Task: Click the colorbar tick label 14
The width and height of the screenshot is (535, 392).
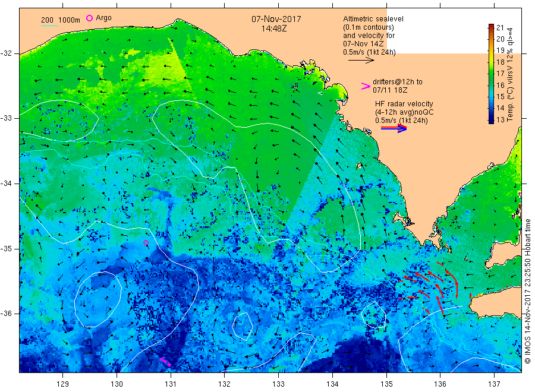Action: [x=500, y=108]
